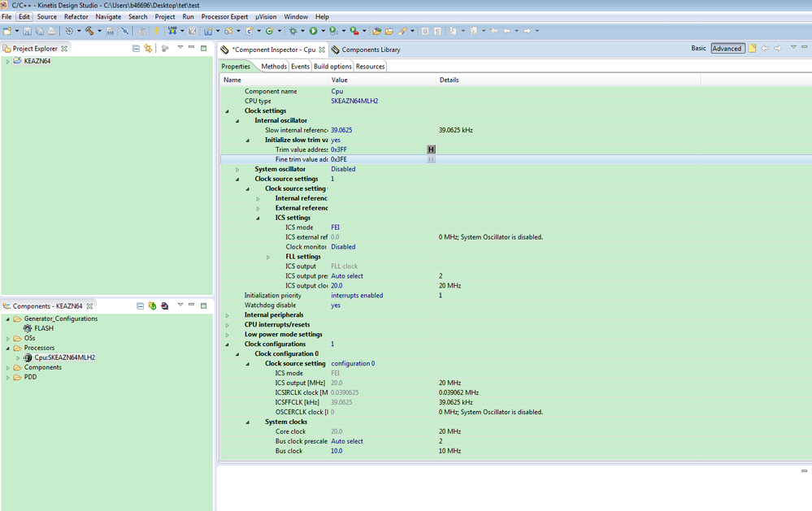
Task: Switch to Basic view mode
Action: tap(698, 48)
